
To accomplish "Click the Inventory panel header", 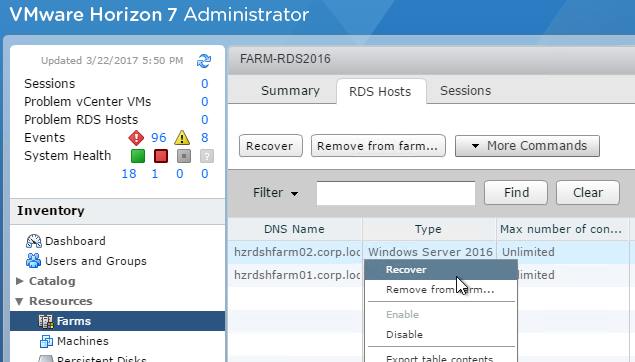I will click(x=117, y=211).
